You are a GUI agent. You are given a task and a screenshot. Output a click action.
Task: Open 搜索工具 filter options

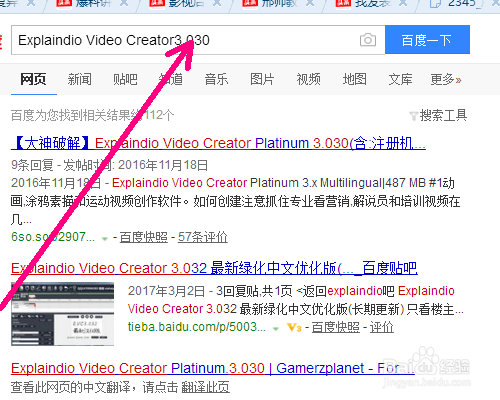438,116
